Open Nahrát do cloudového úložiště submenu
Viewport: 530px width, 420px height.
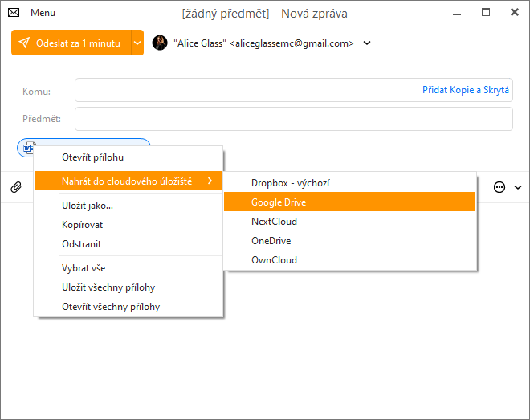[x=128, y=181]
